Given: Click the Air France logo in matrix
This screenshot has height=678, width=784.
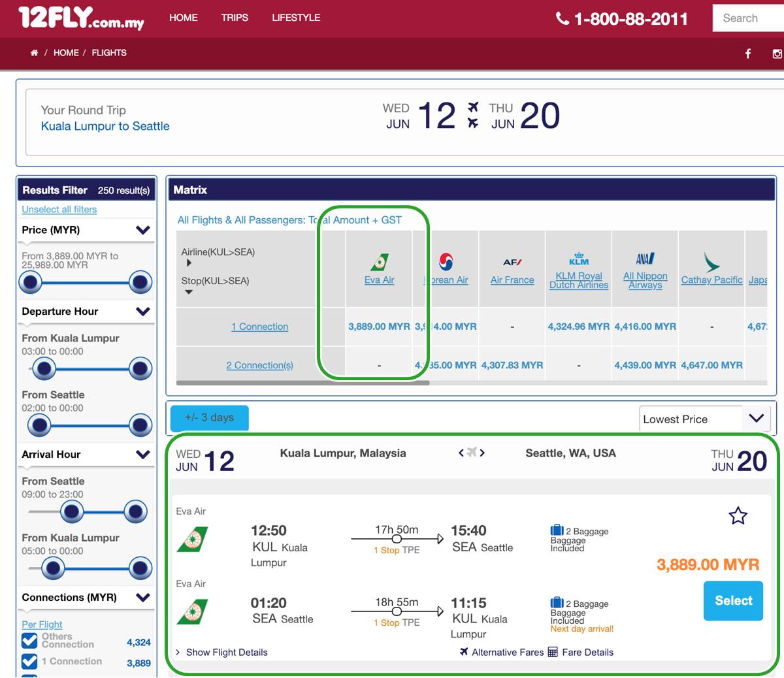Looking at the screenshot, I should tap(512, 262).
